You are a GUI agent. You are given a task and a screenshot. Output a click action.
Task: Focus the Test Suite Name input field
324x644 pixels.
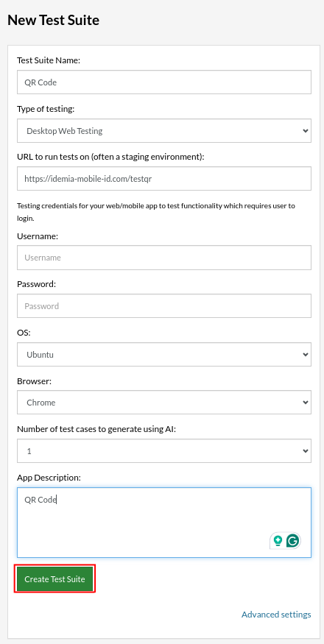coord(164,82)
